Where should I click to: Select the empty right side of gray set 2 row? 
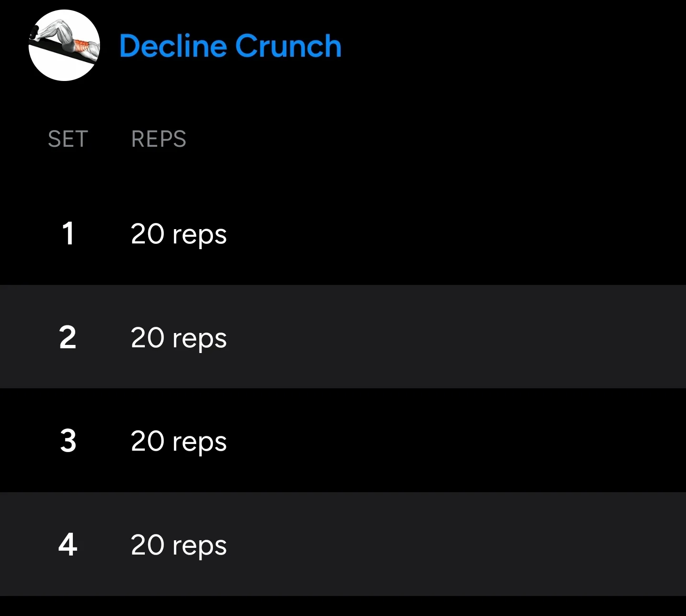(x=457, y=337)
